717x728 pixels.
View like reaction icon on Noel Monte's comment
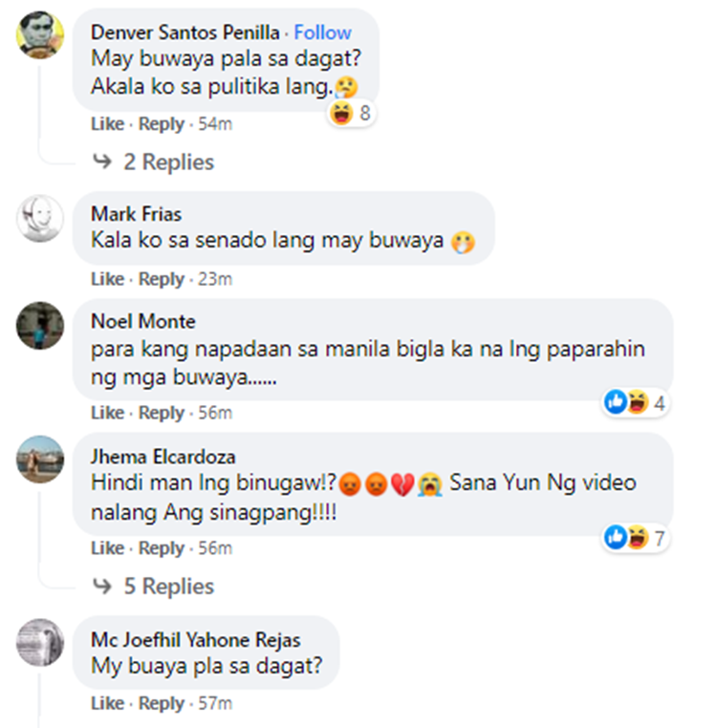click(616, 401)
